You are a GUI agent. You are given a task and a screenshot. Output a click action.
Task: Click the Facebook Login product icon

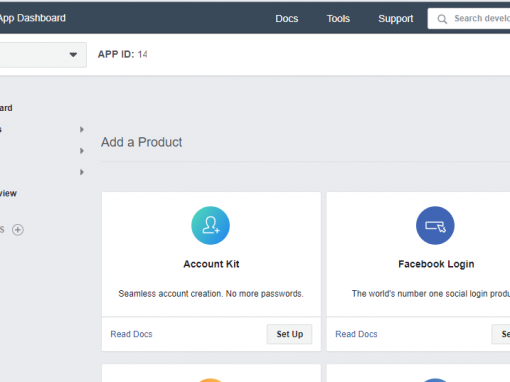coord(435,225)
